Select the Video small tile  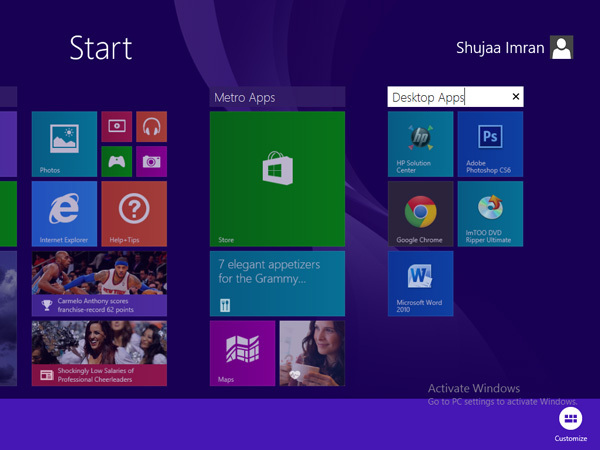click(x=117, y=127)
